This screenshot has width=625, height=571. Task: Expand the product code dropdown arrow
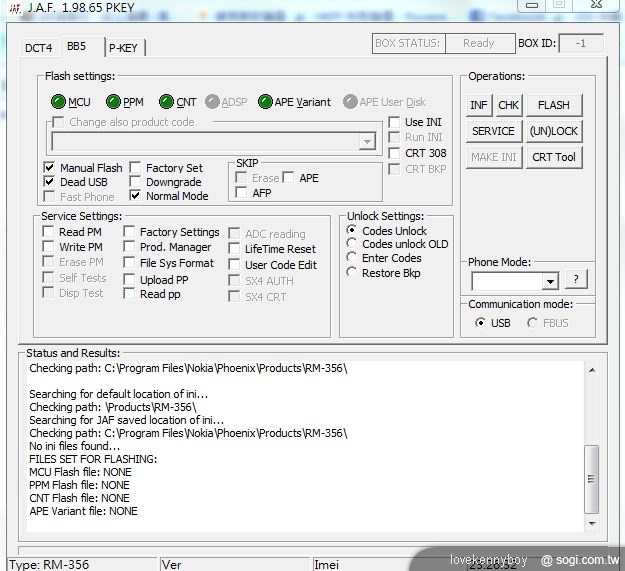(x=367, y=141)
